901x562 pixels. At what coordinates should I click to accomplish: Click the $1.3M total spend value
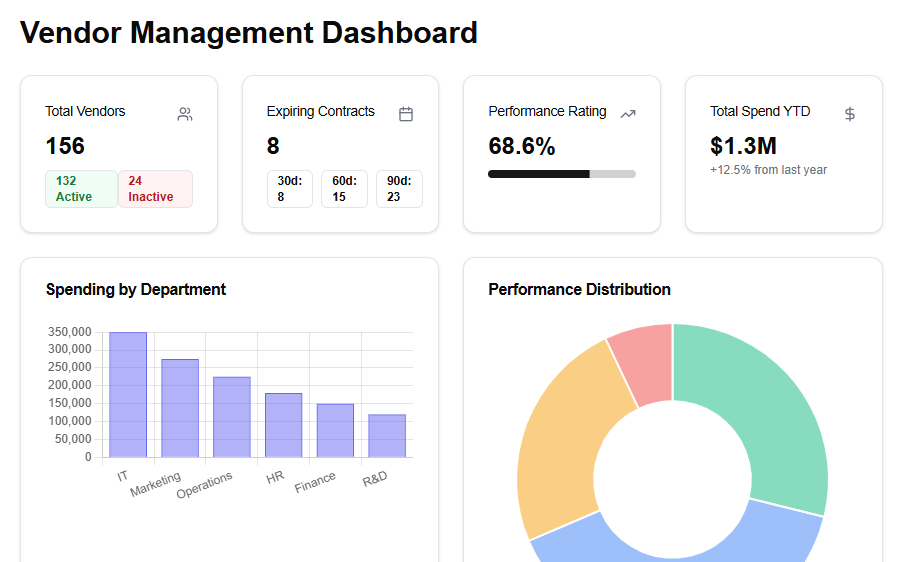743,146
